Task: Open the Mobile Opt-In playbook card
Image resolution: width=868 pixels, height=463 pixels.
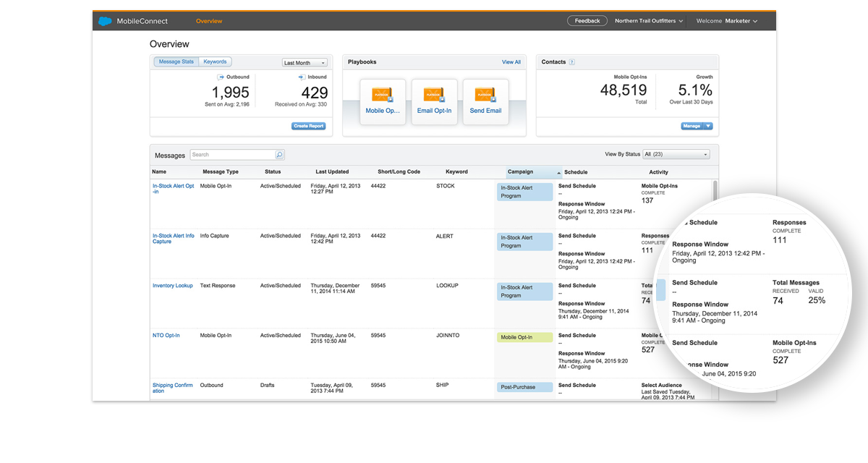Action: click(383, 102)
